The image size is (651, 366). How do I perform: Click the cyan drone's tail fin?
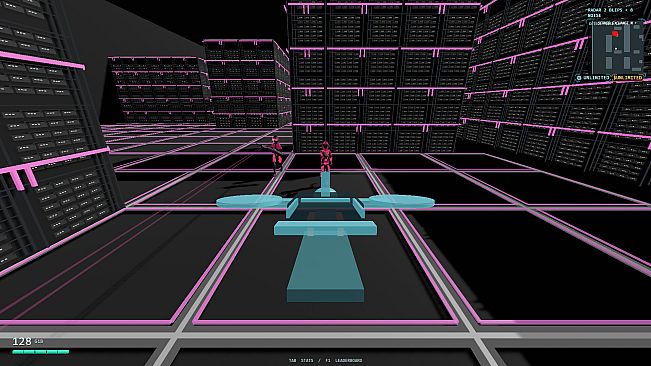(x=326, y=184)
